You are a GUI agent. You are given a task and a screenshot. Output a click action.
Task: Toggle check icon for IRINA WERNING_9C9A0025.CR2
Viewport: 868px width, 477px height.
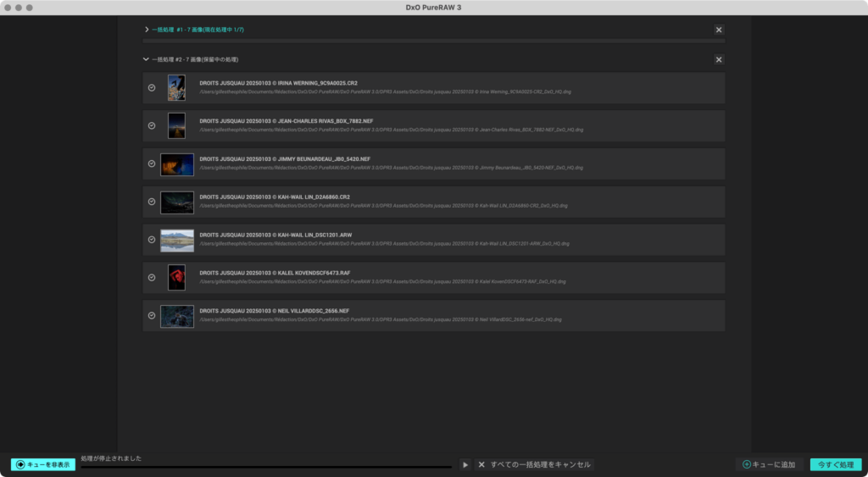152,87
